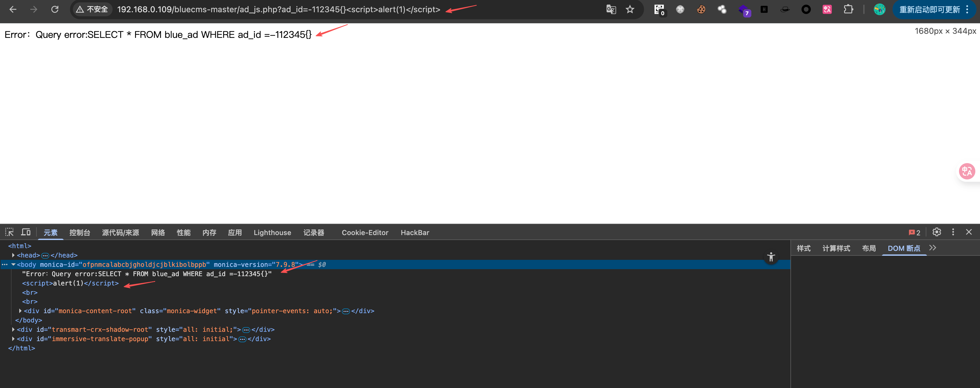The image size is (980, 388).
Task: Click the 重新启动即可更新 button
Action: point(930,10)
